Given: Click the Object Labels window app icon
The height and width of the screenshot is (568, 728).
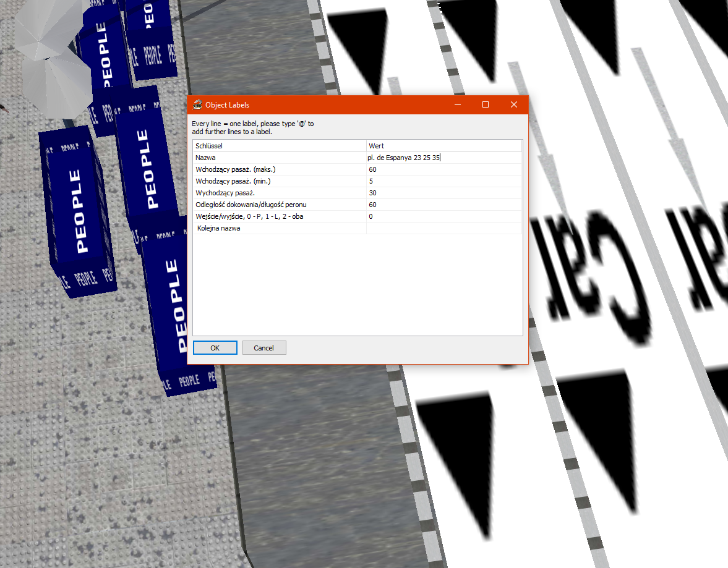Looking at the screenshot, I should coord(197,105).
